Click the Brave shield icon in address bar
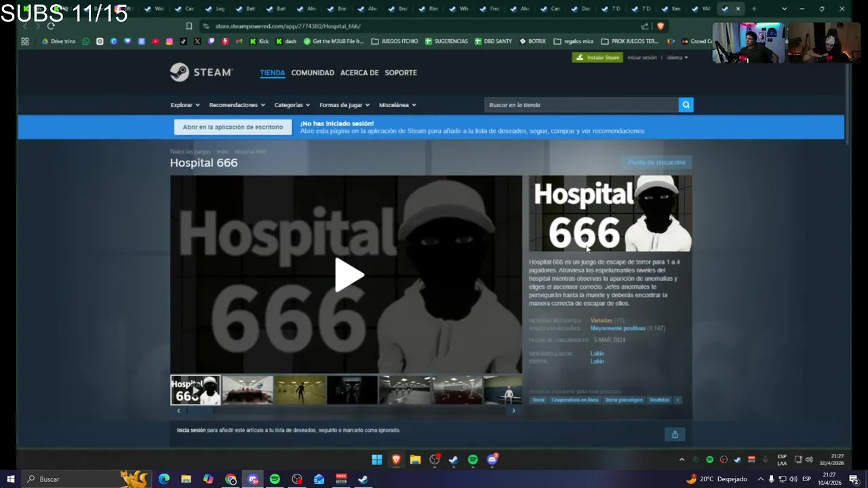The image size is (868, 488). tap(660, 26)
